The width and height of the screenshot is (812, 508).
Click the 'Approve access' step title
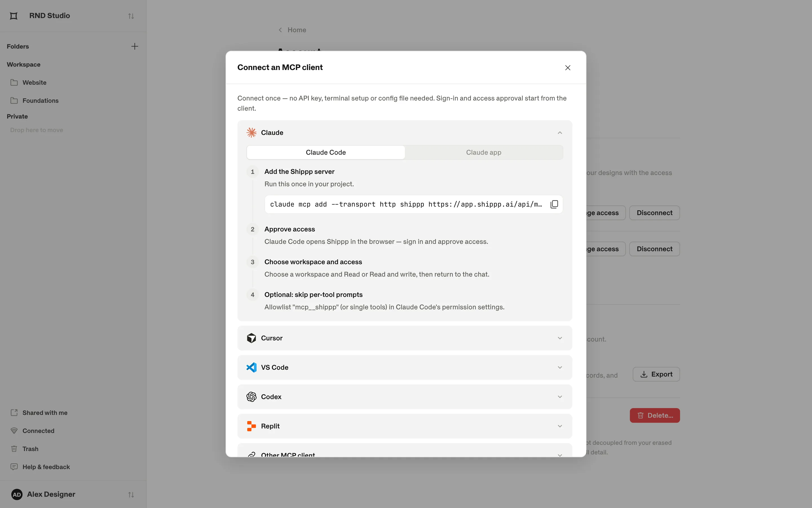[290, 229]
